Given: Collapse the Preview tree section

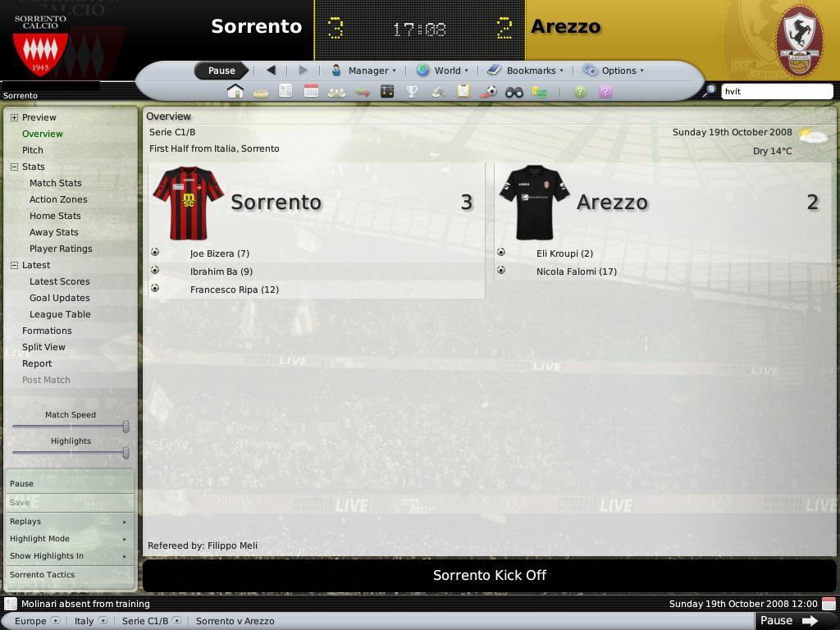Looking at the screenshot, I should (14, 117).
